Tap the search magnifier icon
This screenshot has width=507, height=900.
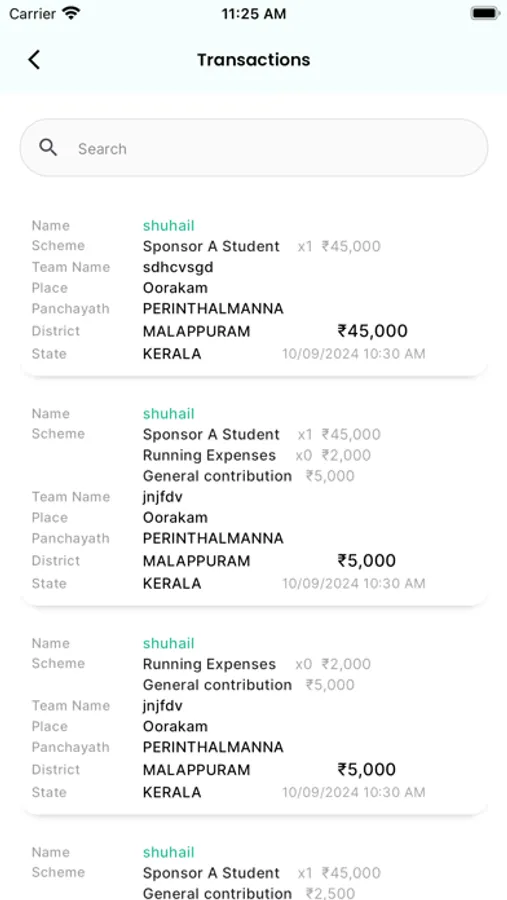click(48, 148)
